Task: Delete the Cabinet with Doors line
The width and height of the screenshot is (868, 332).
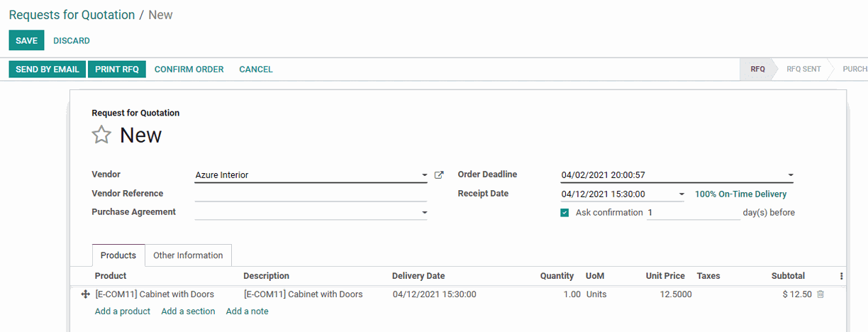Action: pyautogui.click(x=820, y=294)
